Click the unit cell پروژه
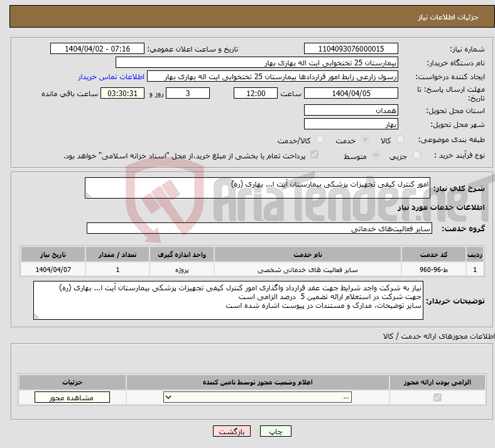The image size is (495, 448). tap(182, 270)
